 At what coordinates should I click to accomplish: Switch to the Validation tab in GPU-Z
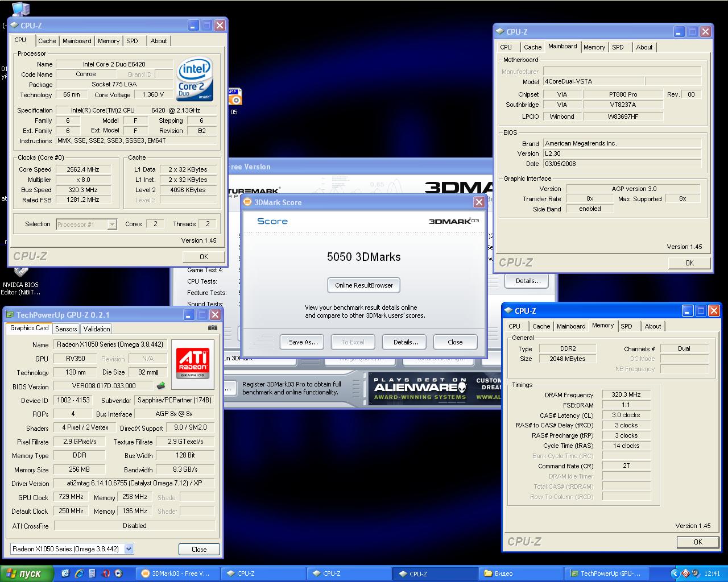[97, 329]
